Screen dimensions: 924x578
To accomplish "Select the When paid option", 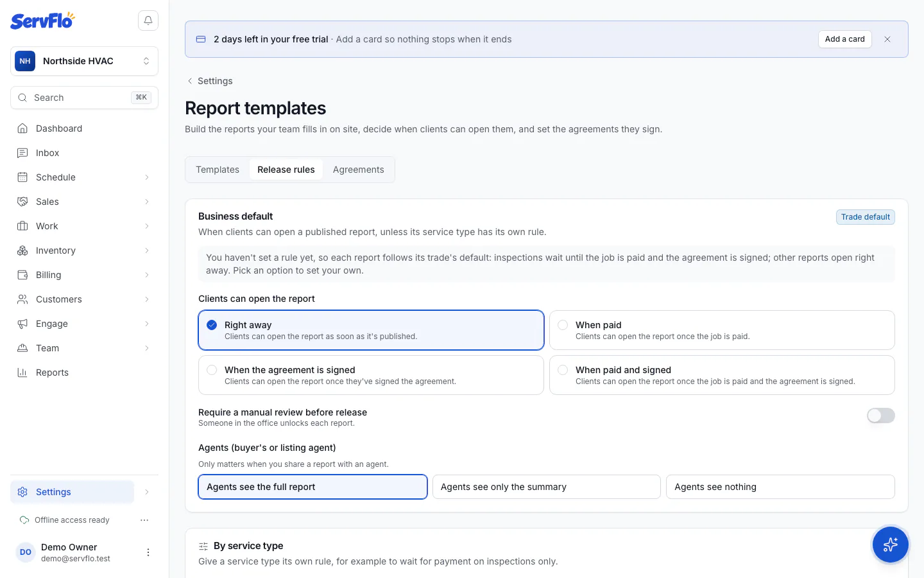I will pos(722,330).
